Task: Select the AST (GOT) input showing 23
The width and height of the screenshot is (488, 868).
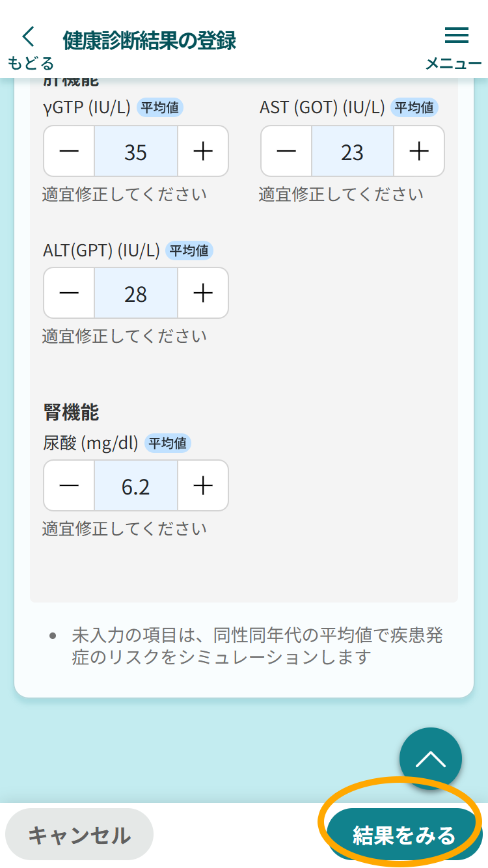Action: [353, 152]
